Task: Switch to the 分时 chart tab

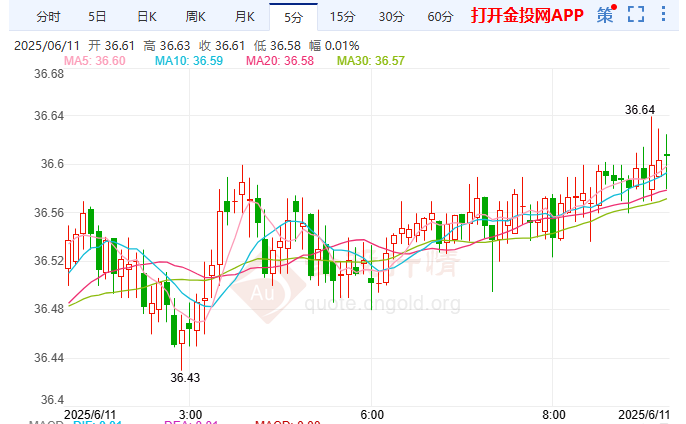Action: pos(48,17)
